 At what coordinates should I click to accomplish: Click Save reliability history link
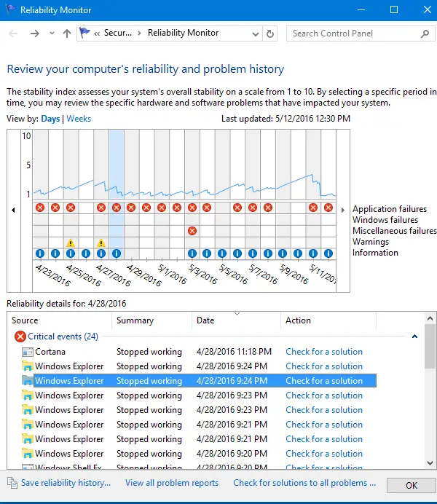click(x=66, y=483)
